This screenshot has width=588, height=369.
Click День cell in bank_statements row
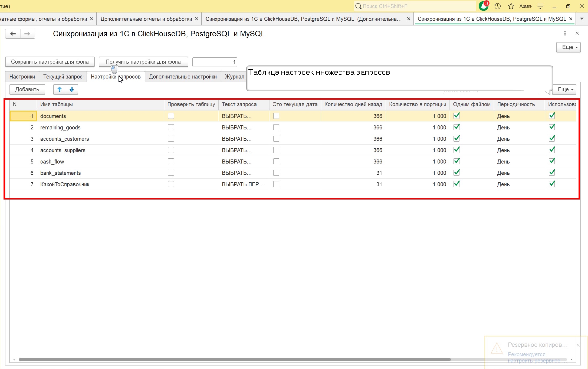coord(519,173)
